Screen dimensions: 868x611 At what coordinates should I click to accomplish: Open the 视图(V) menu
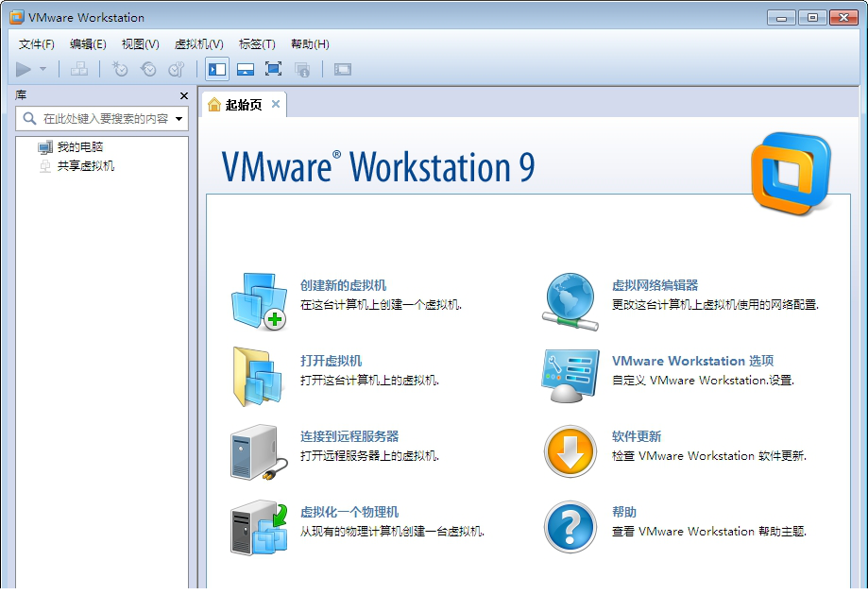tap(140, 44)
